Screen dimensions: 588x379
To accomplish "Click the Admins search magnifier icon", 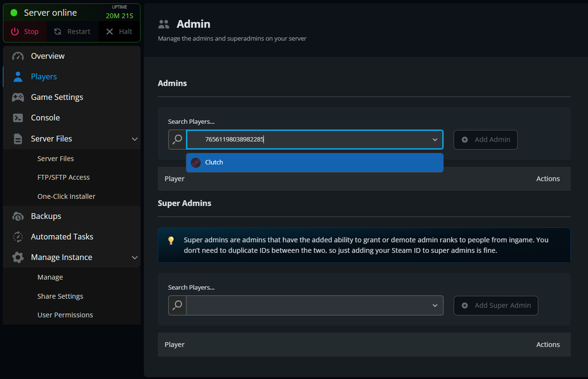I will pos(177,140).
